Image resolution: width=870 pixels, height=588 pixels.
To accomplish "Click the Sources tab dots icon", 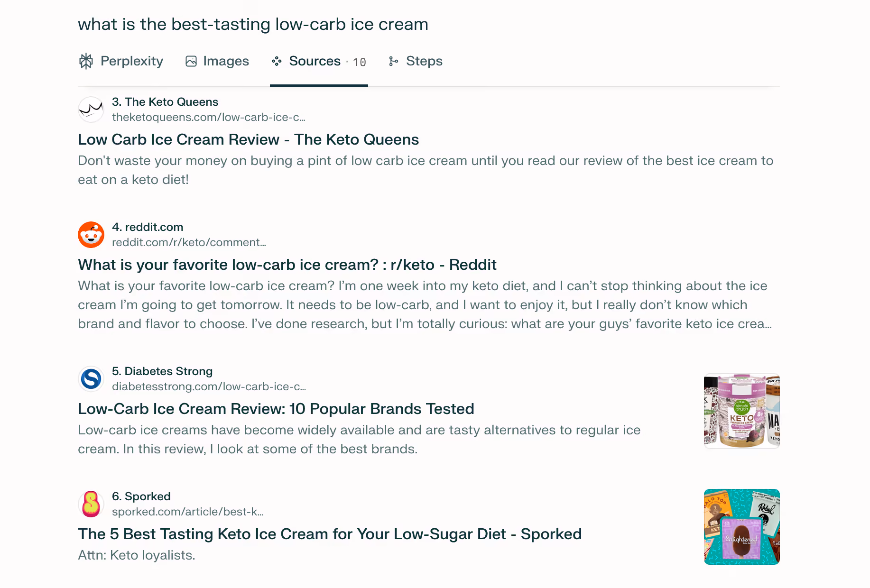I will click(277, 61).
